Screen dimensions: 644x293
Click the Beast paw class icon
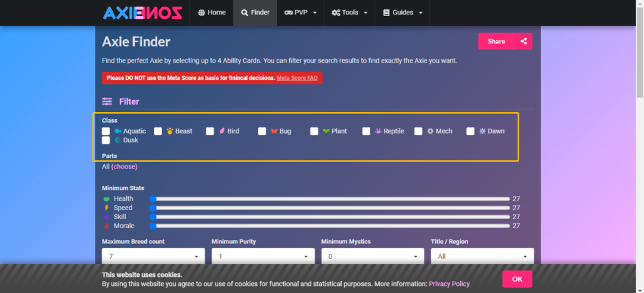coord(170,131)
